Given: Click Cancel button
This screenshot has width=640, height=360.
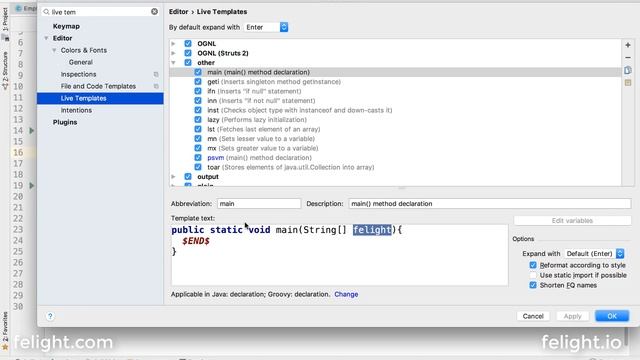Looking at the screenshot, I should click(533, 316).
